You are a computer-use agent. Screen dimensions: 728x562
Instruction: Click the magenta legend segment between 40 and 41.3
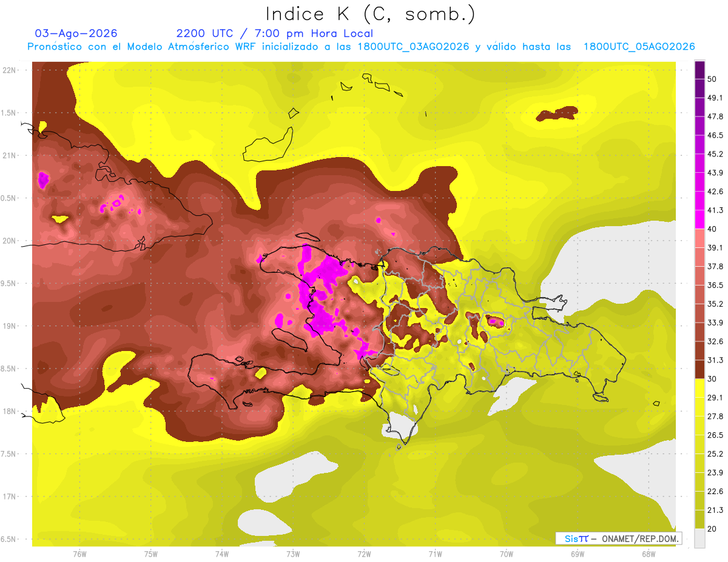[x=699, y=219]
